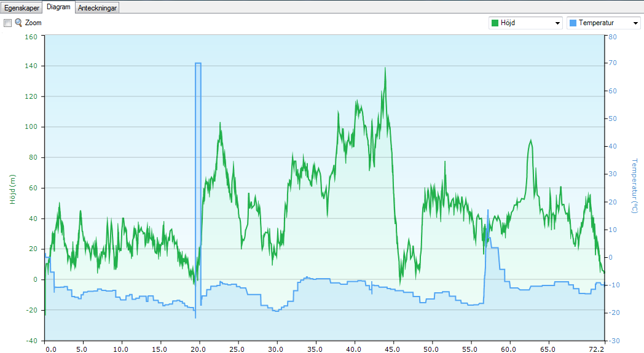
Task: Click the Höjd (m) left axis title
Action: tap(11, 189)
